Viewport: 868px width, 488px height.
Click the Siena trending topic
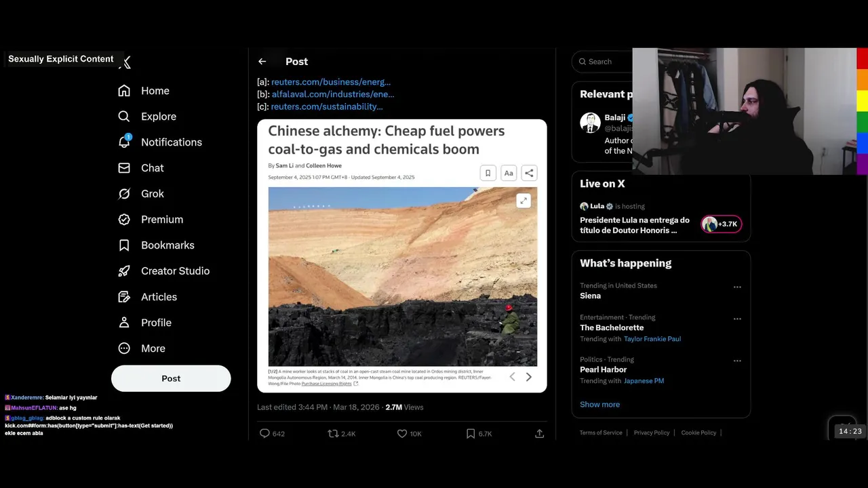pyautogui.click(x=590, y=296)
